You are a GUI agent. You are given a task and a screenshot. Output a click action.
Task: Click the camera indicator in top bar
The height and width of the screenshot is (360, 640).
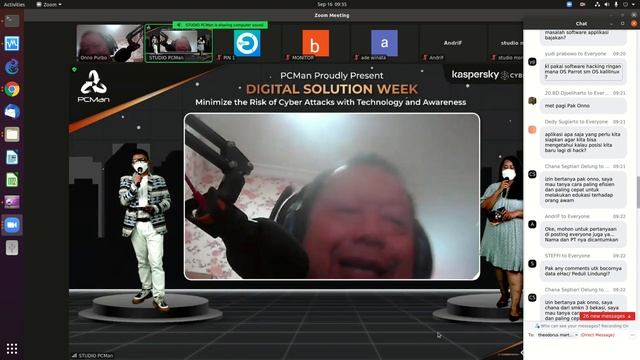point(582,4)
